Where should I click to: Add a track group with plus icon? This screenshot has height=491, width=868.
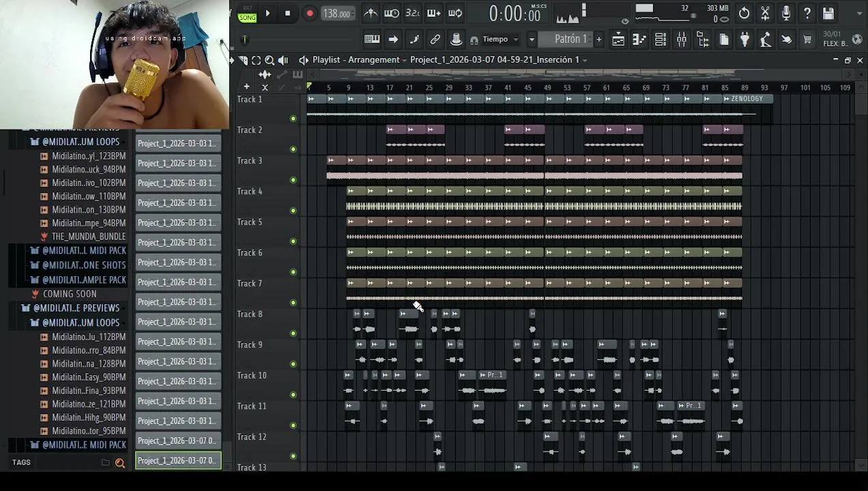(x=246, y=87)
